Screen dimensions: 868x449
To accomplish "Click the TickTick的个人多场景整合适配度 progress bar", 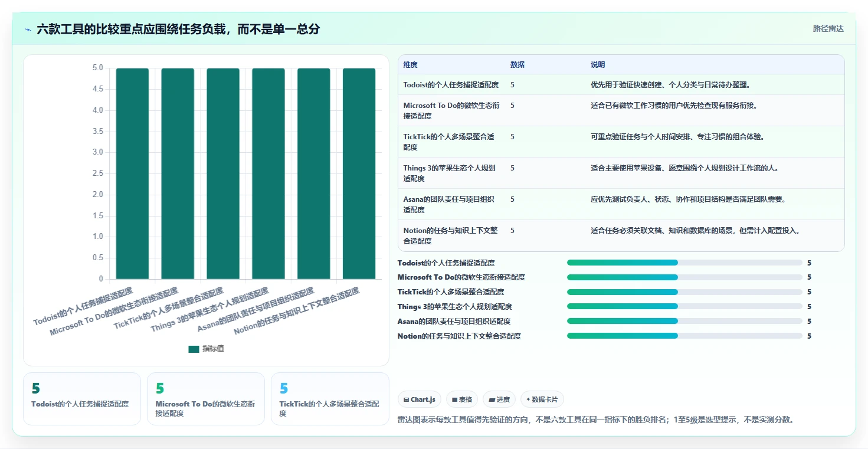I will click(x=684, y=291).
